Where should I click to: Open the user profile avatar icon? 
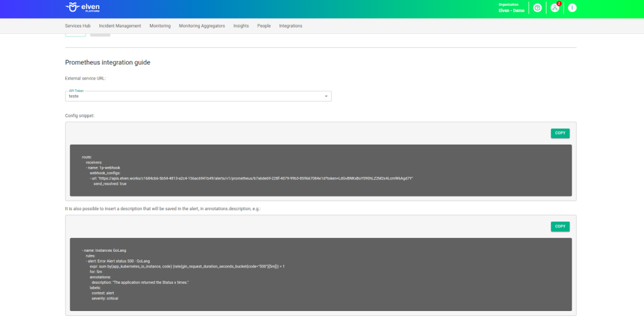(x=572, y=8)
